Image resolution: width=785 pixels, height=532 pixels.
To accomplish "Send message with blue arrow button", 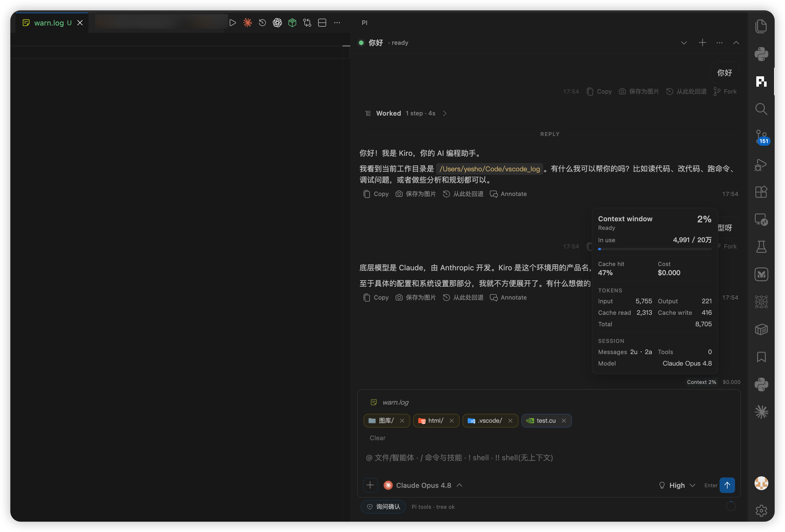I will tap(727, 485).
